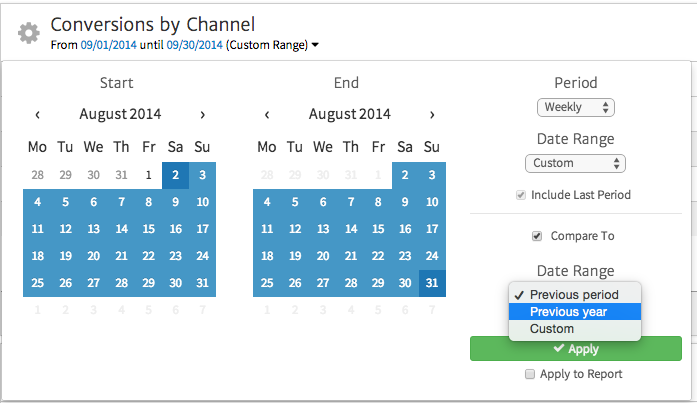Viewport: 697px width, 403px height.
Task: Expand the Custom Range caret in header
Action: (316, 45)
